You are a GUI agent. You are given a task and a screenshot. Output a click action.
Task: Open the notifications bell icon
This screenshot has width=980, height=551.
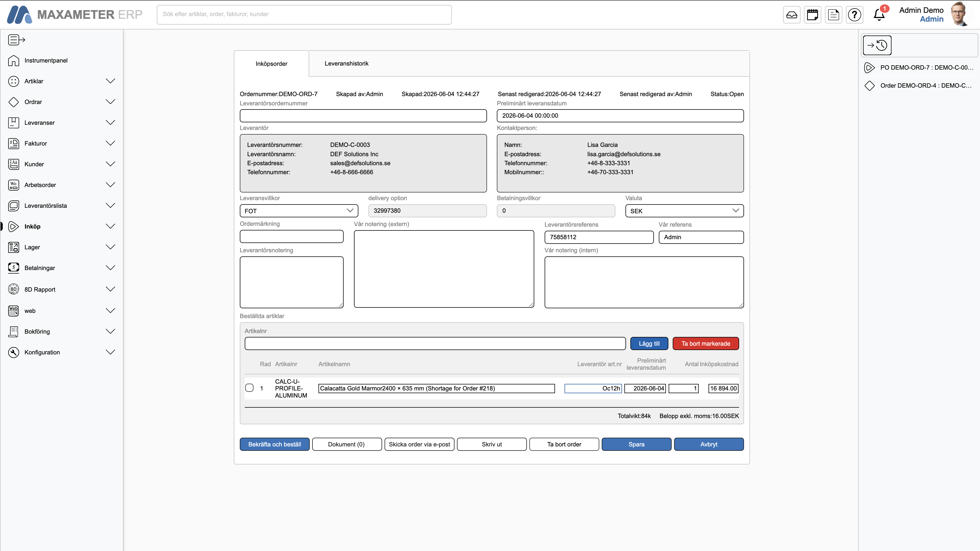click(x=879, y=14)
